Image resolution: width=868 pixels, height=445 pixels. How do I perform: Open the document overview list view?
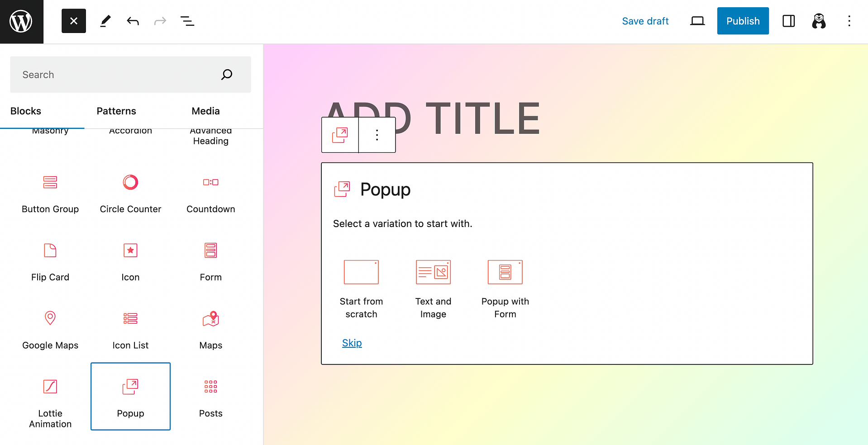click(x=187, y=21)
